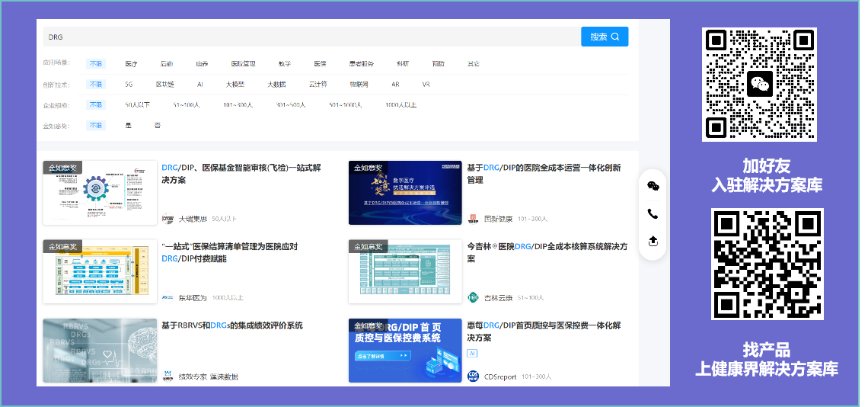Click the 绩效专家 逸速数据 company logo
Image resolution: width=868 pixels, height=407 pixels.
pos(168,377)
